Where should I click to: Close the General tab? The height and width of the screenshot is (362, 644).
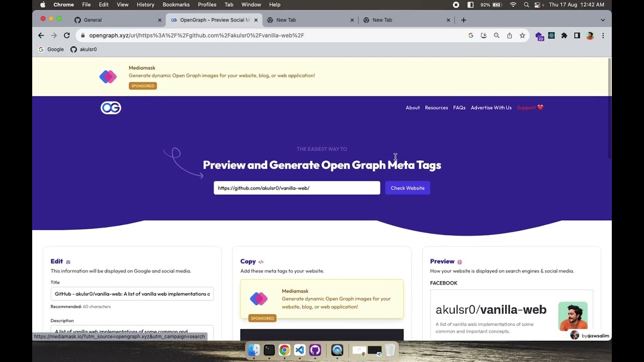coord(160,20)
